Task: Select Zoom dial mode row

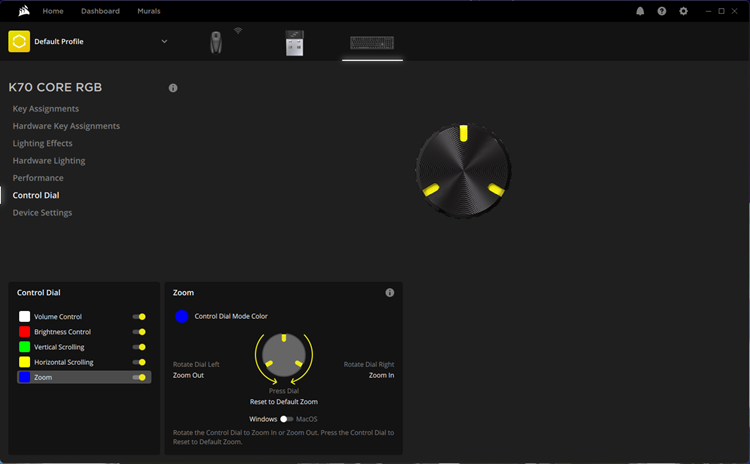Action: pos(84,377)
